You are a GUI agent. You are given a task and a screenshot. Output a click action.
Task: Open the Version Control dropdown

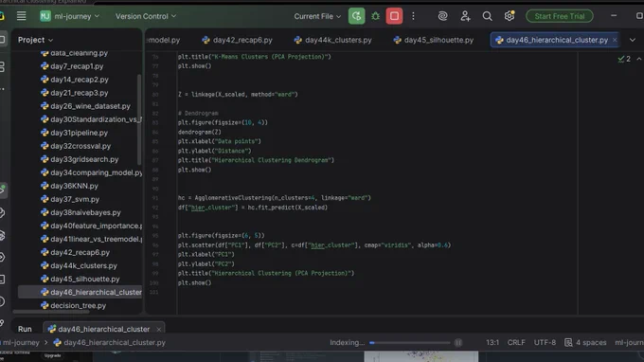(x=146, y=16)
